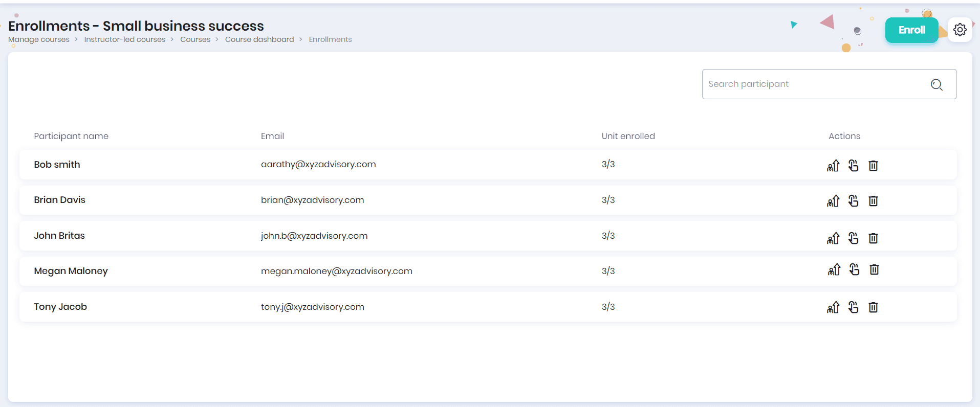Click the Enrollments breadcrumb
Image resolution: width=980 pixels, height=407 pixels.
pos(330,39)
